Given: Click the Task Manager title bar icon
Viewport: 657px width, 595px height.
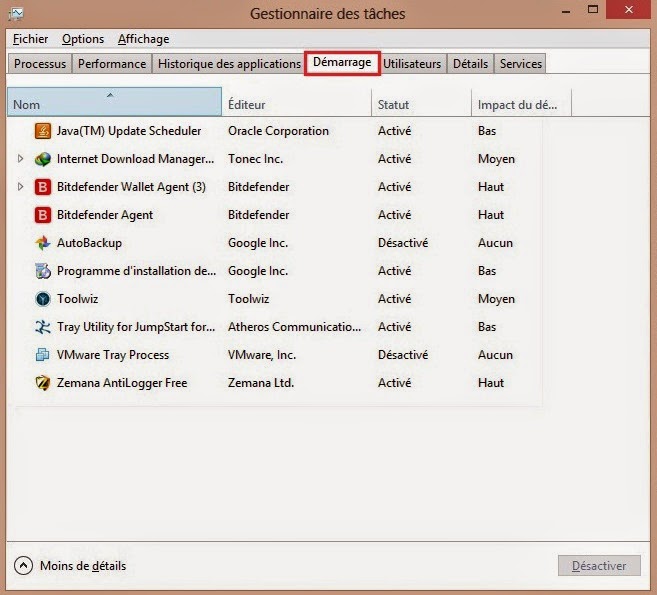Looking at the screenshot, I should (x=16, y=14).
